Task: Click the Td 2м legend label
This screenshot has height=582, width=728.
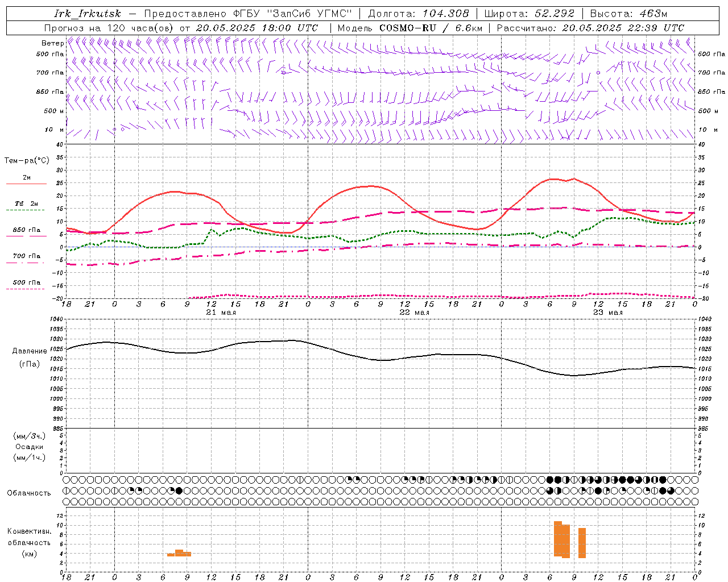Action: click(x=26, y=203)
